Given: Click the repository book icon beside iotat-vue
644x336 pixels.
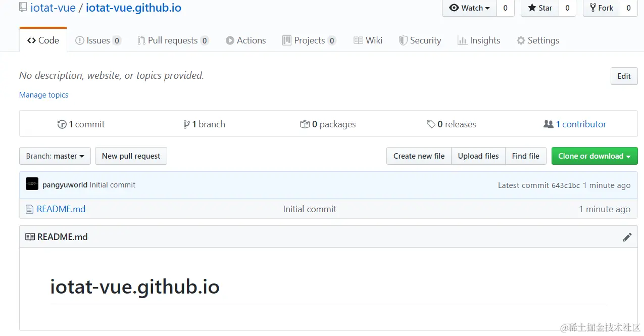Looking at the screenshot, I should (23, 7).
